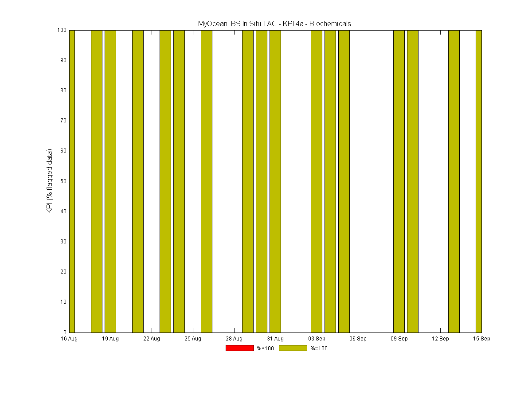Click the '%=100' legend text
Viewport: 532px width, 399px height.
pos(319,348)
